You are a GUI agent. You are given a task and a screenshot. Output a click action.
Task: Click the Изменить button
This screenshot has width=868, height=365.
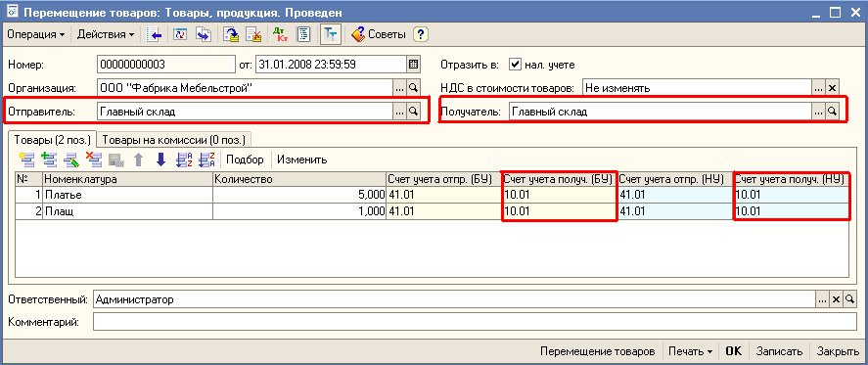pos(302,160)
